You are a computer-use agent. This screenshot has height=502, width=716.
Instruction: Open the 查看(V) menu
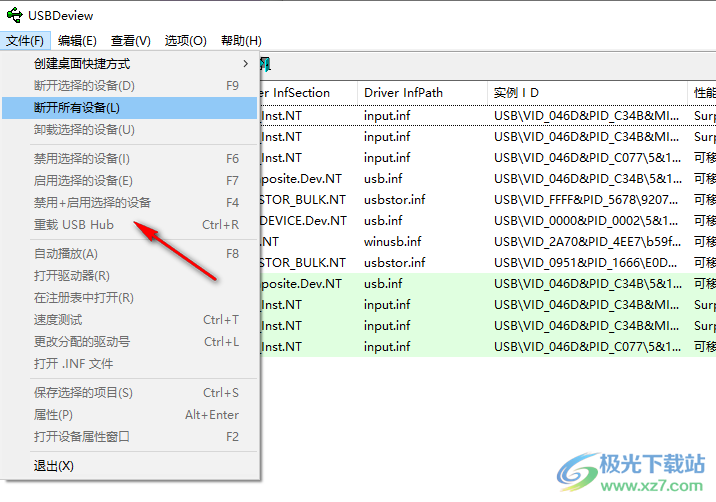click(x=131, y=41)
